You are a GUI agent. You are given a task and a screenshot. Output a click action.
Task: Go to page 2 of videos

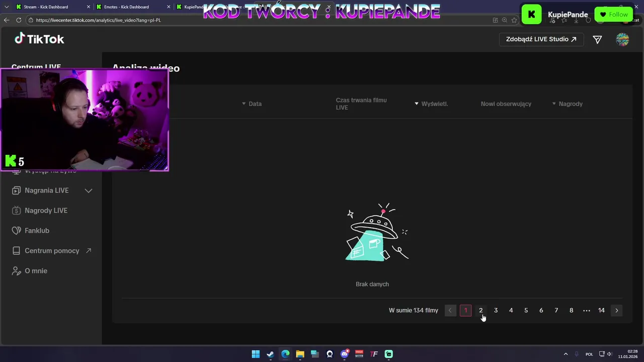tap(480, 310)
